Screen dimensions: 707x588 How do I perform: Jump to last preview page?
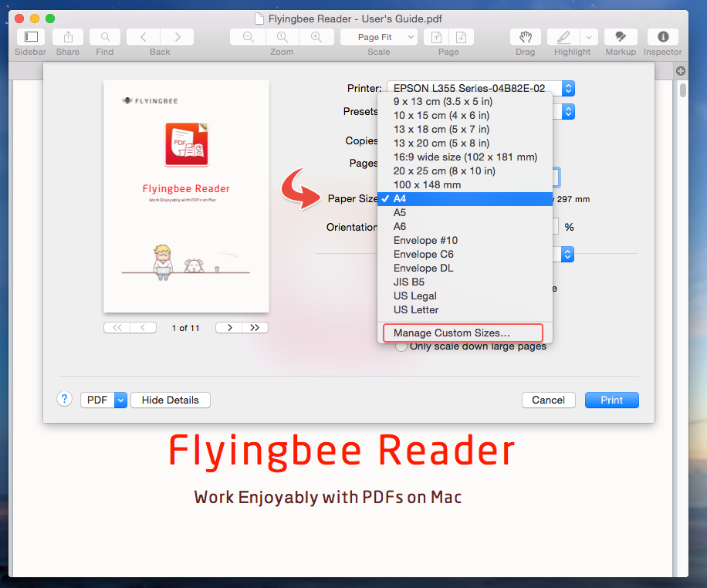pyautogui.click(x=255, y=328)
